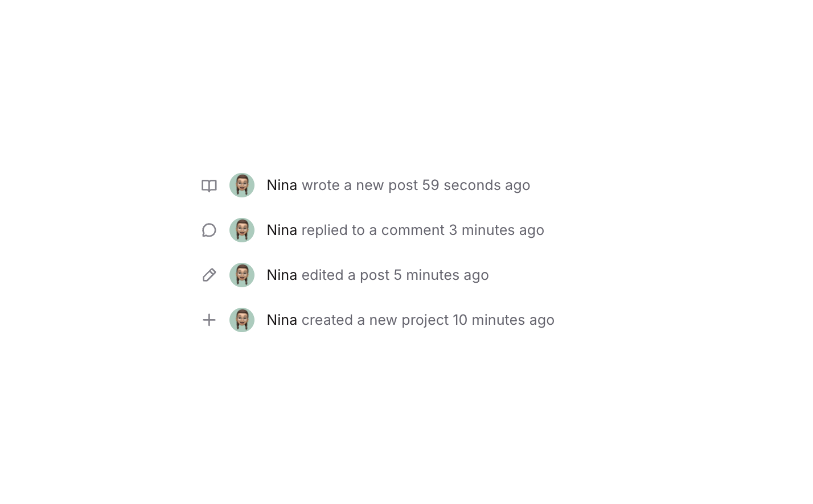Open the Nina name link in the 'replied to a comment' entry
The width and height of the screenshot is (813, 504).
[282, 230]
